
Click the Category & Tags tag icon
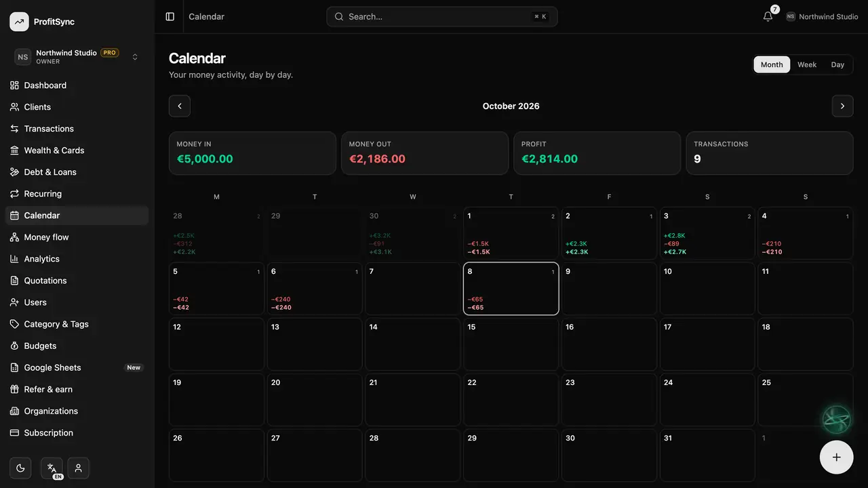(x=14, y=324)
